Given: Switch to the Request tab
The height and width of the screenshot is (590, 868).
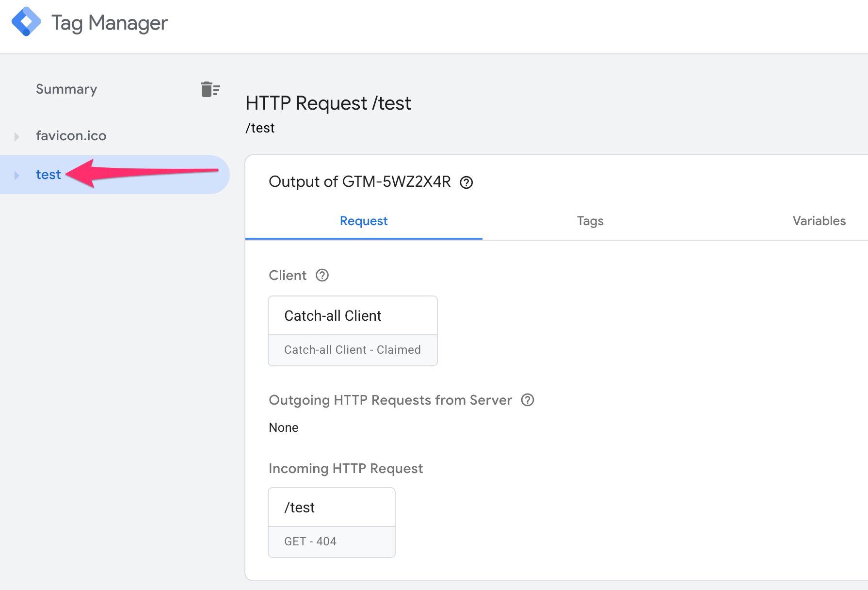Looking at the screenshot, I should point(363,221).
